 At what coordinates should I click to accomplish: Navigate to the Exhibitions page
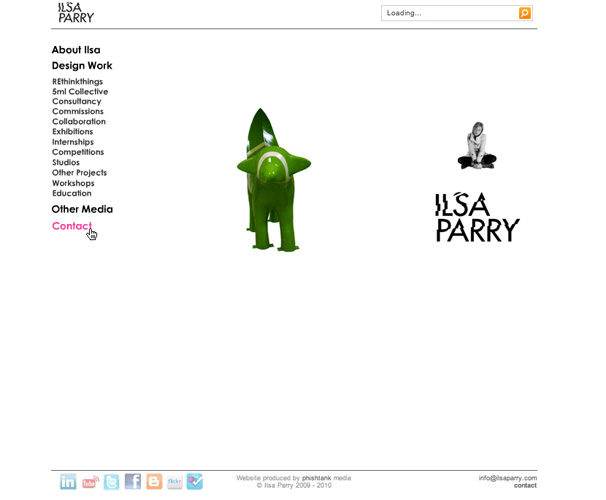coord(72,132)
